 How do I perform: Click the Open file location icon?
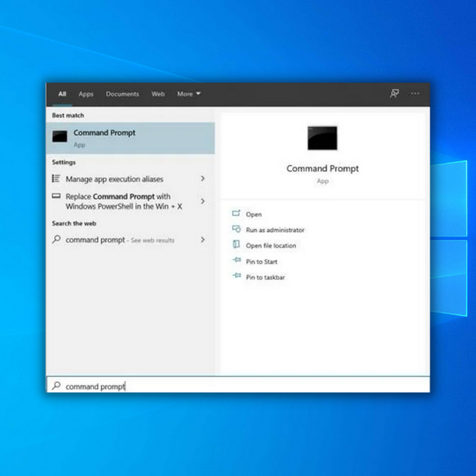click(236, 244)
